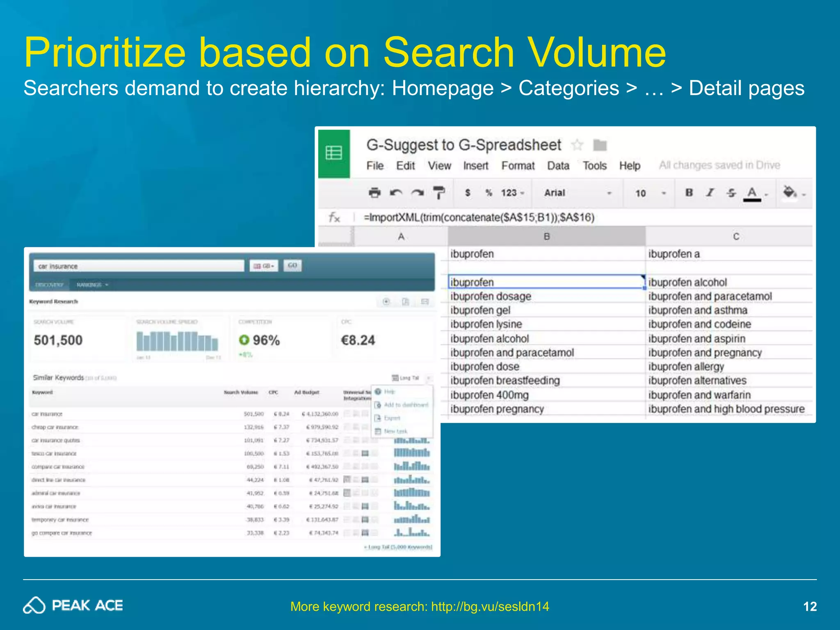Open the Data menu
This screenshot has width=840, height=630.
pyautogui.click(x=558, y=166)
